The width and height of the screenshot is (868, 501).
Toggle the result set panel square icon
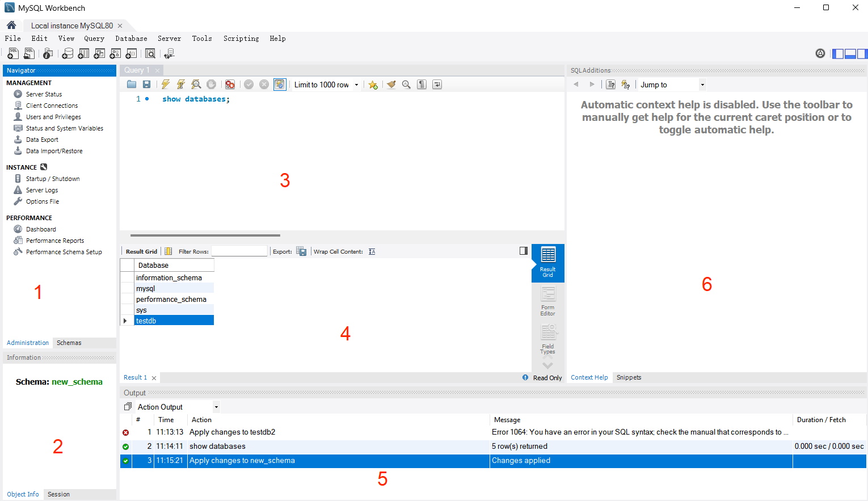(524, 251)
